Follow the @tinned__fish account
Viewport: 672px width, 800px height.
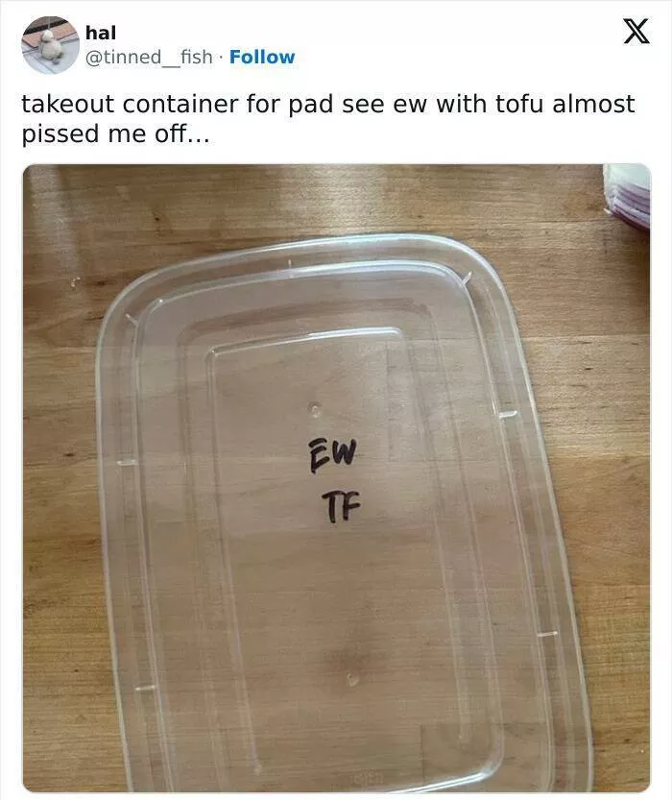pos(262,58)
